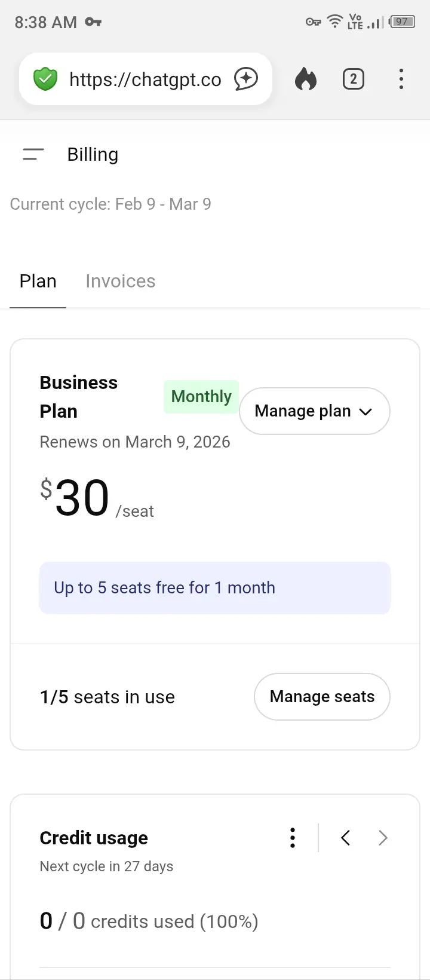
Task: Open the browser tab switcher
Action: pos(354,79)
